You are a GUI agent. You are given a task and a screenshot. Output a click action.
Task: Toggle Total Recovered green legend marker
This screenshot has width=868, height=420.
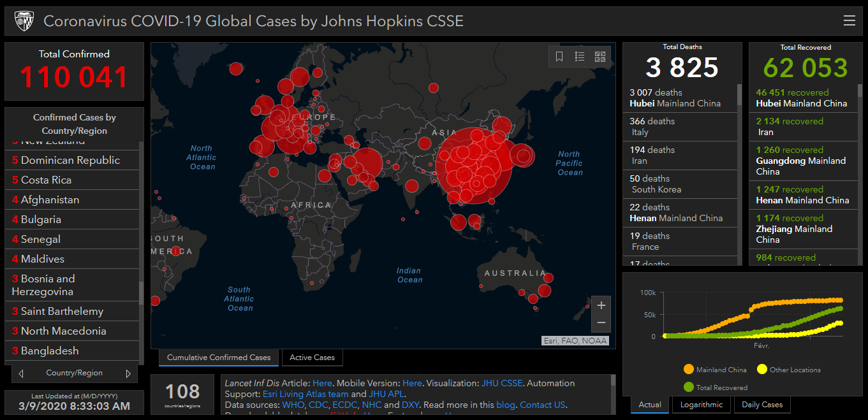click(x=689, y=387)
